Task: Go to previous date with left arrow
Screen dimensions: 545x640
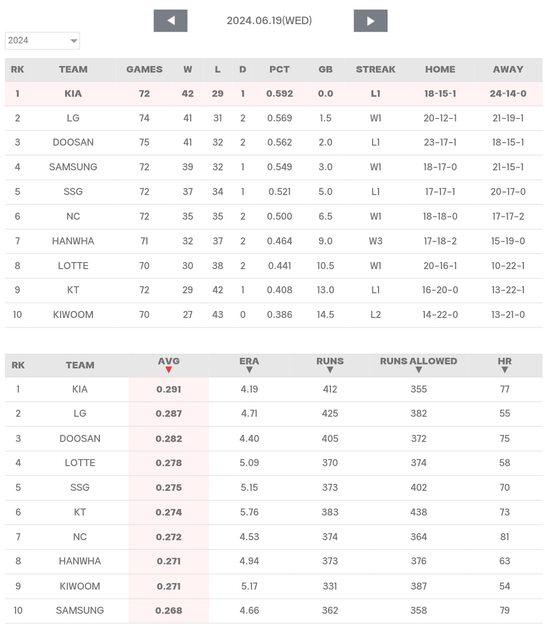Action: pos(170,20)
